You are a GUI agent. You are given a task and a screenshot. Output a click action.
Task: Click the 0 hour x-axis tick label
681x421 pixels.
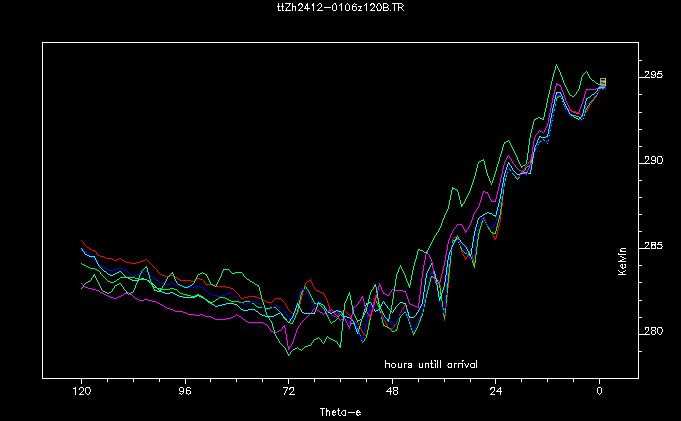click(600, 394)
